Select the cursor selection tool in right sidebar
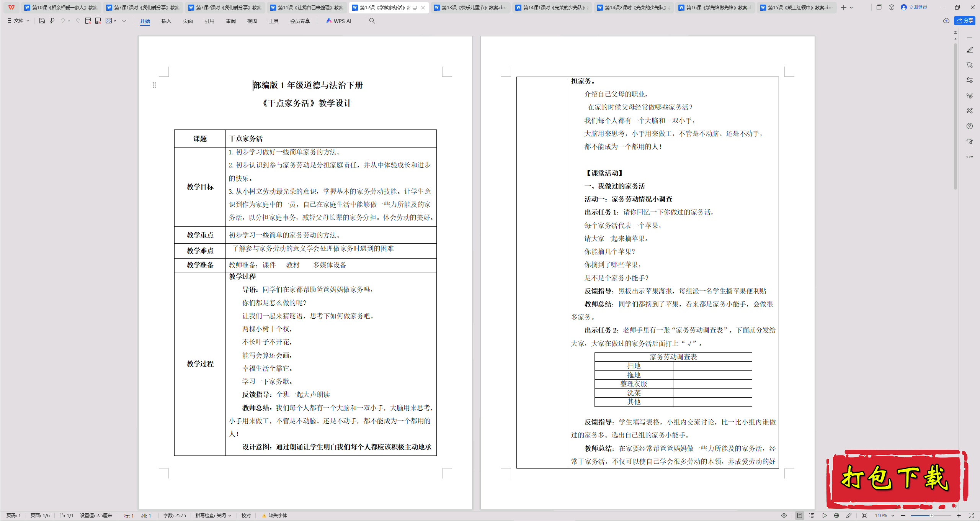This screenshot has height=521, width=980. (970, 65)
